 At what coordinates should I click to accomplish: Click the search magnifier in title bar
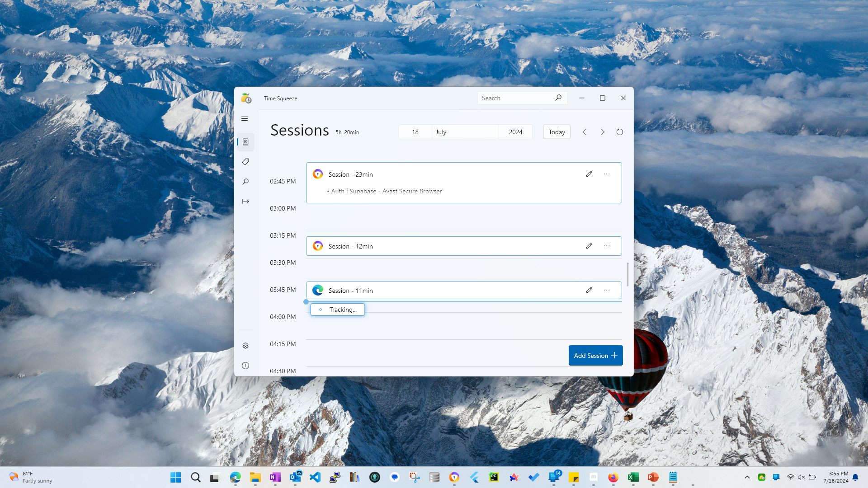[558, 98]
